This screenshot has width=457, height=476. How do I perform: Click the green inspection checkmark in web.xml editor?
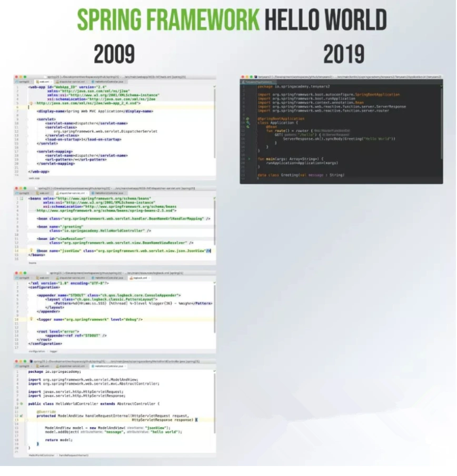213,86
